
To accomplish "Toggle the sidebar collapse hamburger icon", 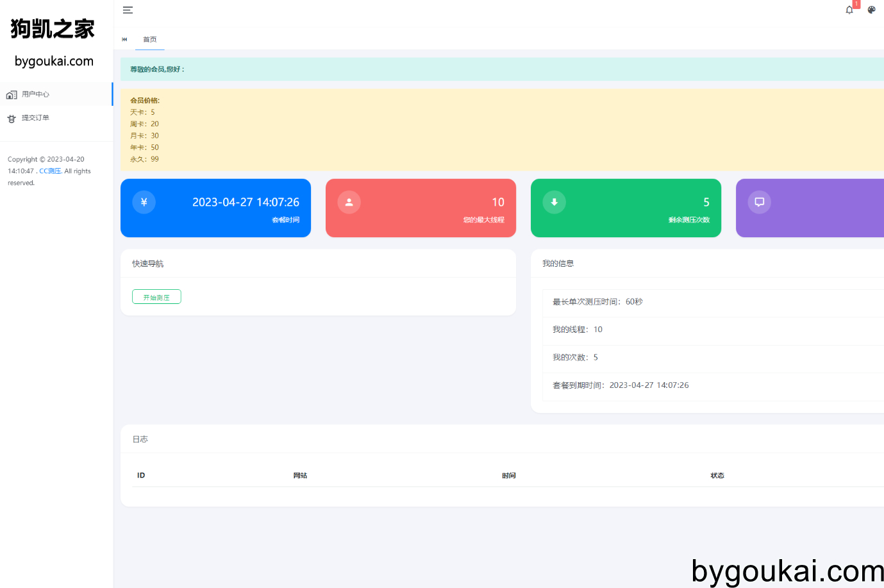I will point(128,10).
